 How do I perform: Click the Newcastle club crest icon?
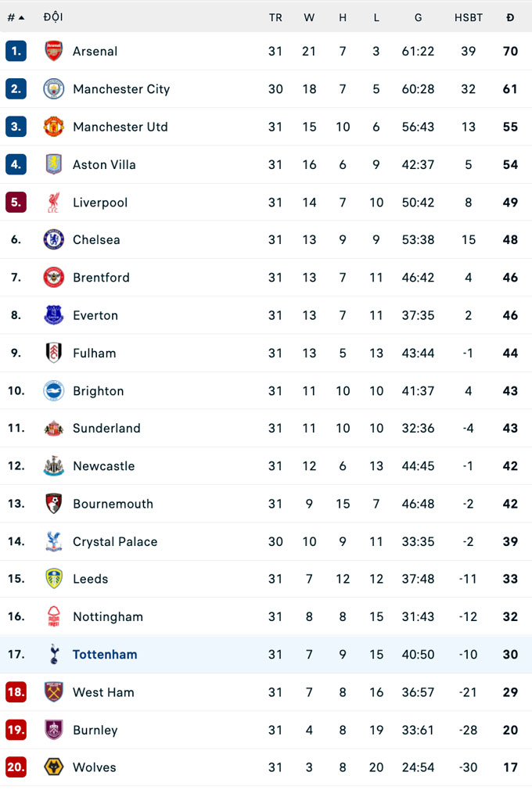point(53,466)
